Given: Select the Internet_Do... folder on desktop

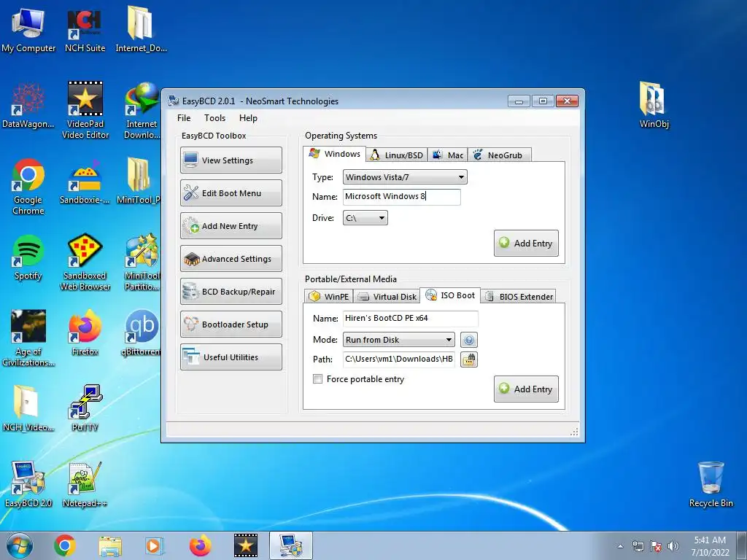Looking at the screenshot, I should click(141, 31).
